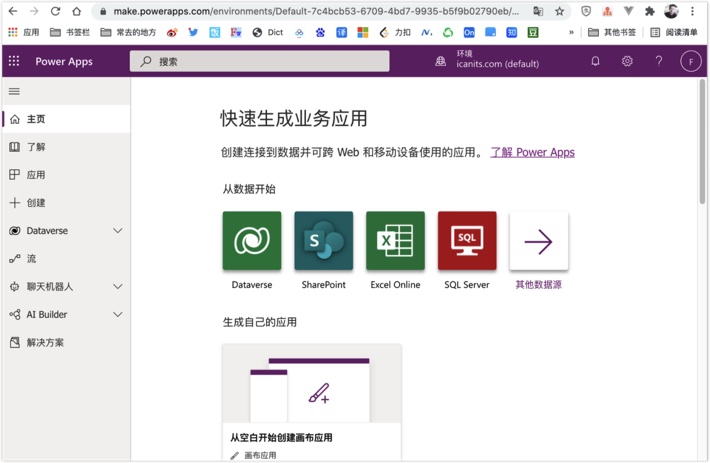
Task: Open settings gear in Power Apps header
Action: pyautogui.click(x=627, y=61)
